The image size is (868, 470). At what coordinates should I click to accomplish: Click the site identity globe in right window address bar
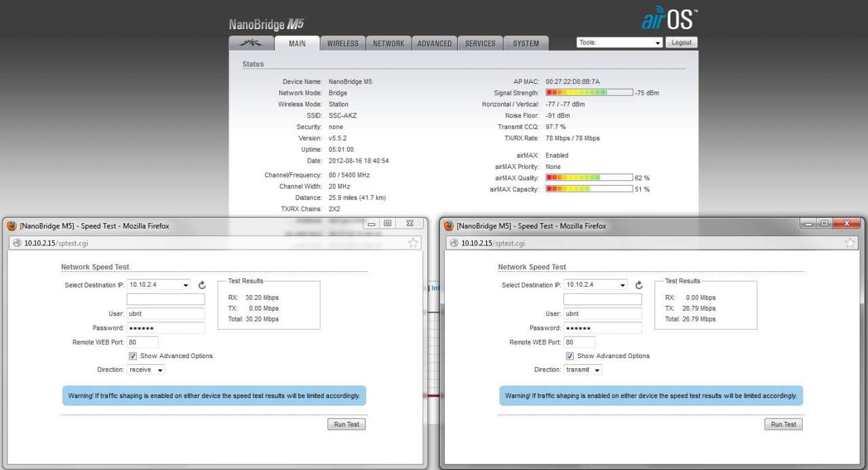click(x=454, y=243)
